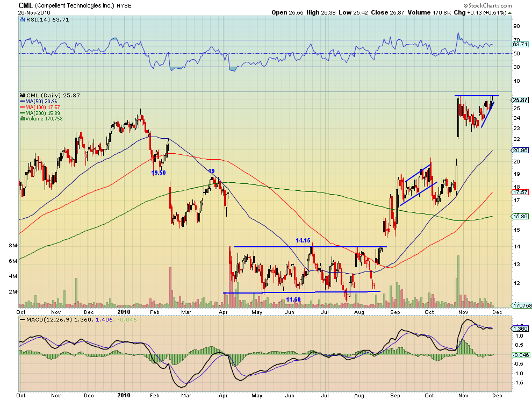Click the 10 level on the RSI scale
This screenshot has width=532, height=400.
pos(517,81)
